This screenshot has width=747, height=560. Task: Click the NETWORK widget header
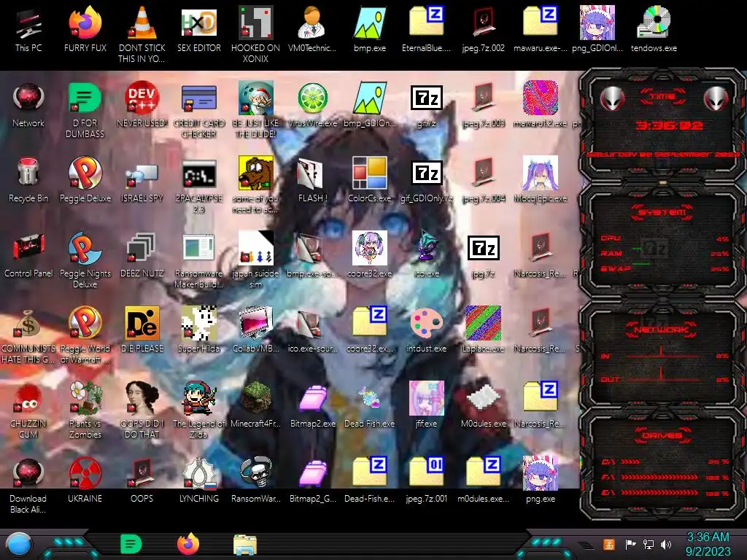(661, 330)
